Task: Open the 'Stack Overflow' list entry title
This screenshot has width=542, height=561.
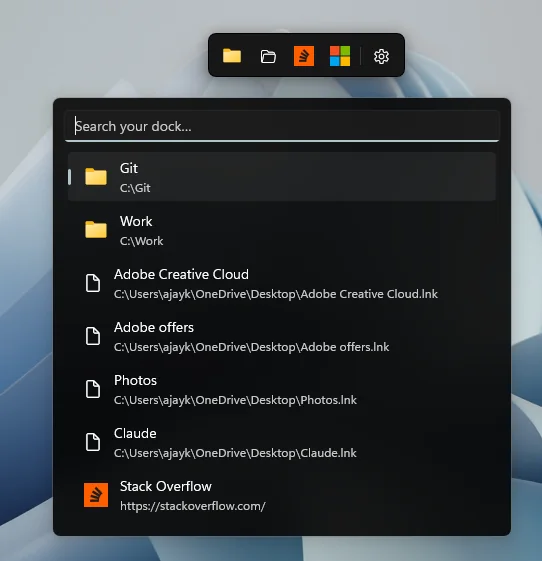Action: pos(166,486)
